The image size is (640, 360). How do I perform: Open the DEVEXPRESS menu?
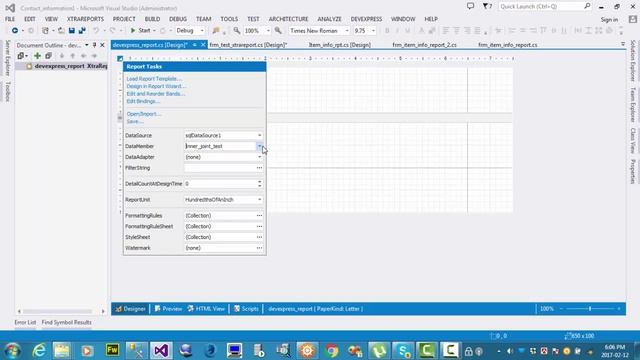pyautogui.click(x=366, y=19)
